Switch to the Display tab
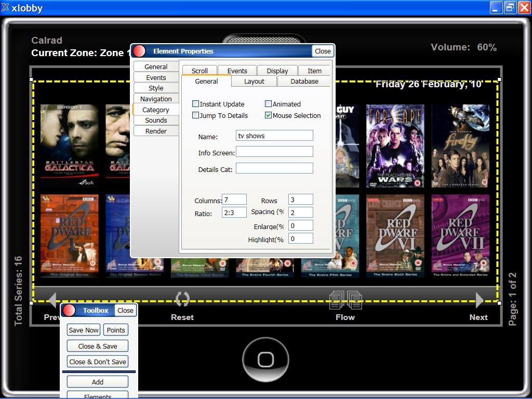The height and width of the screenshot is (399, 532). [x=277, y=71]
